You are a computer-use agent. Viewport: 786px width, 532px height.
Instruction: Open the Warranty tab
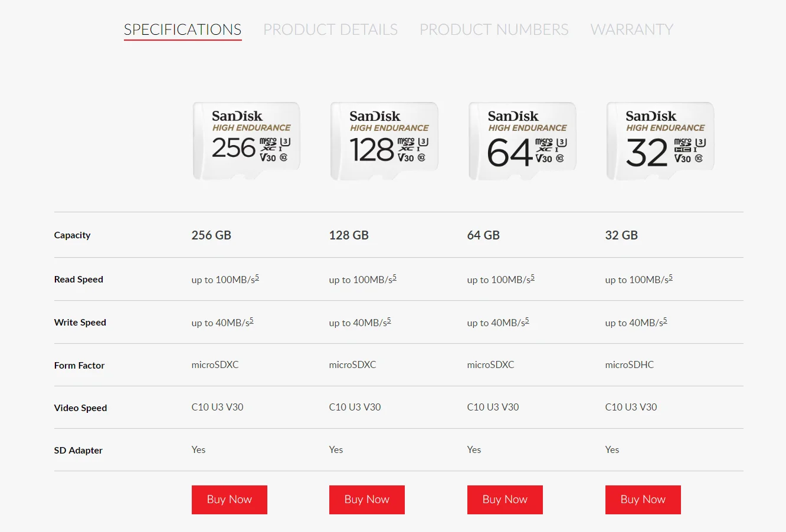[x=631, y=29]
